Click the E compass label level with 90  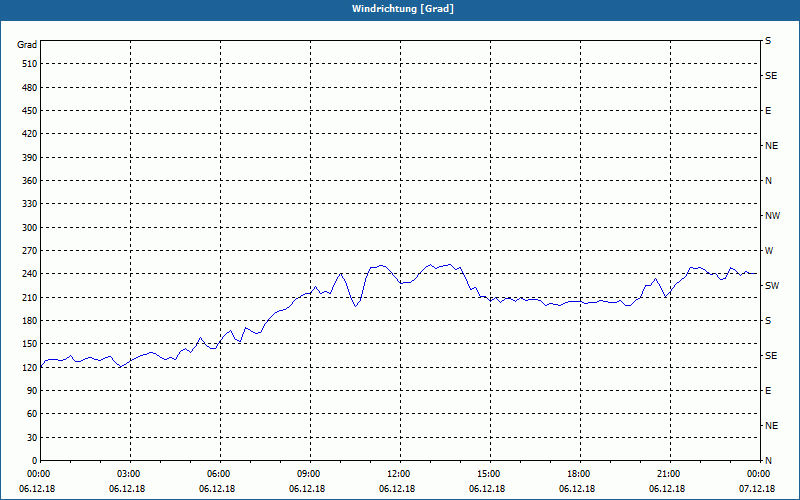768,391
